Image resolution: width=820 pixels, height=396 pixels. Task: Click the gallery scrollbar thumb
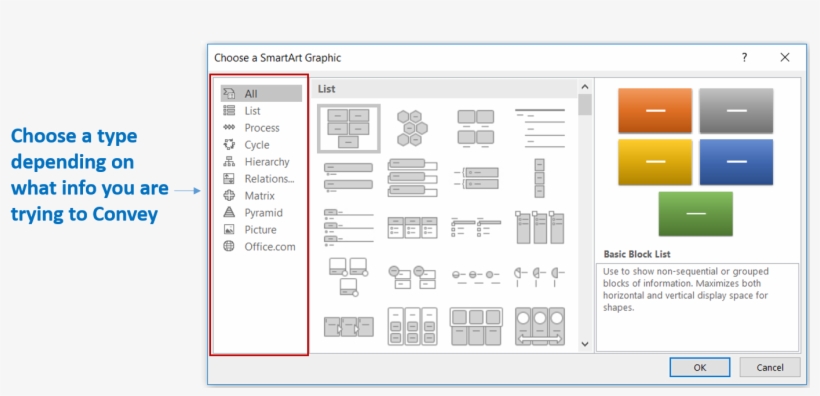tap(585, 104)
